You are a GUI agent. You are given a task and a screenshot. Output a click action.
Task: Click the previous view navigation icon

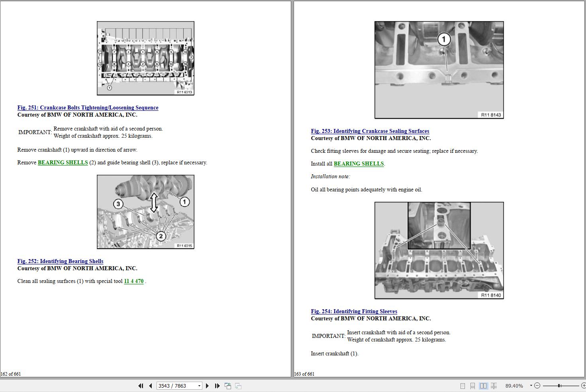coord(228,386)
